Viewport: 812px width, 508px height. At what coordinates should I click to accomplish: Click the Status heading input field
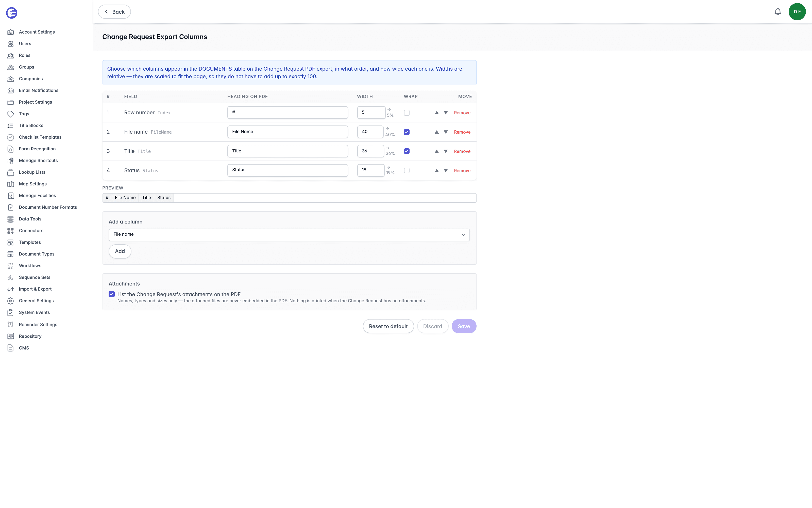(x=287, y=170)
